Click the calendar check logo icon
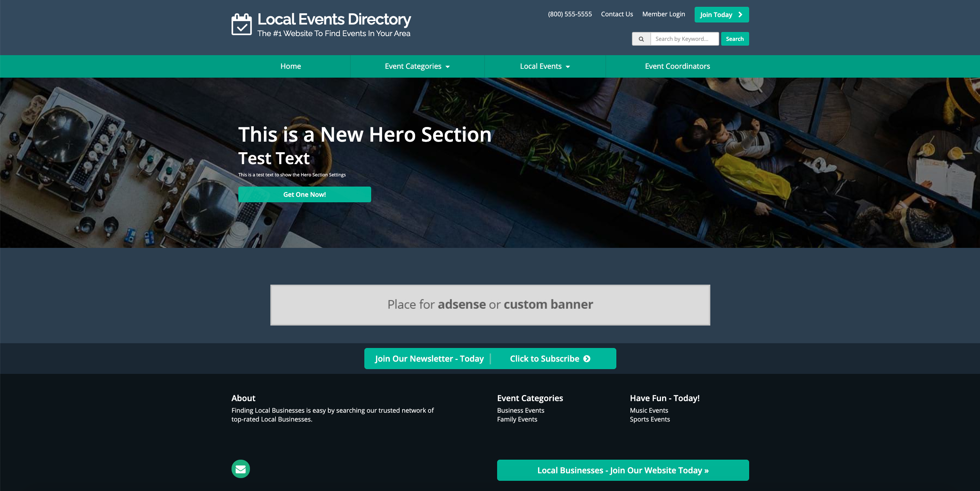980x491 pixels. point(241,24)
